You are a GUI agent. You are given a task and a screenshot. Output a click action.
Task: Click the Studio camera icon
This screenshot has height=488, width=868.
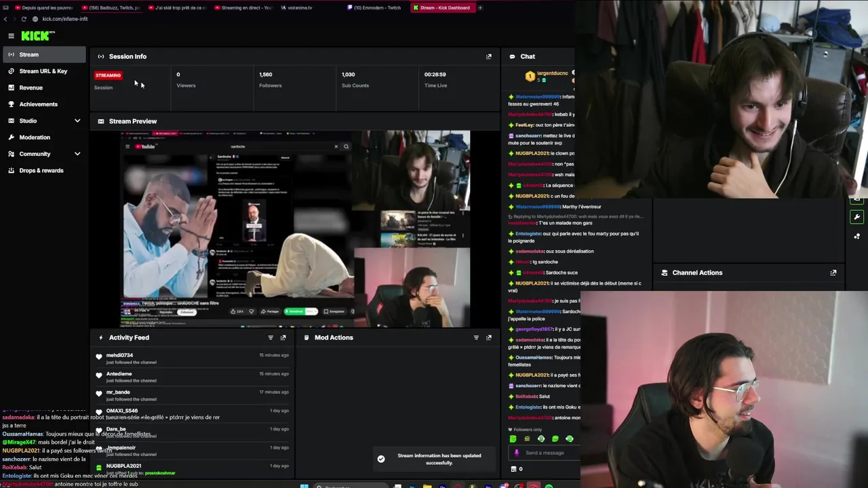coord(12,121)
